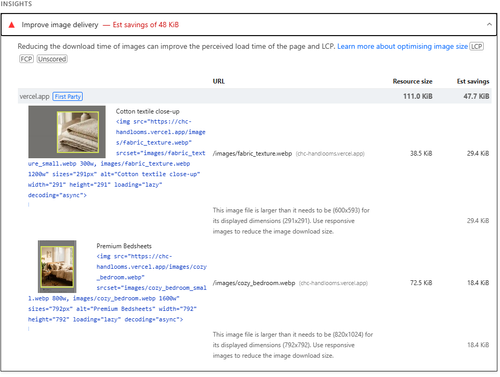The width and height of the screenshot is (500, 377).
Task: Click the Unscored tag
Action: point(52,59)
